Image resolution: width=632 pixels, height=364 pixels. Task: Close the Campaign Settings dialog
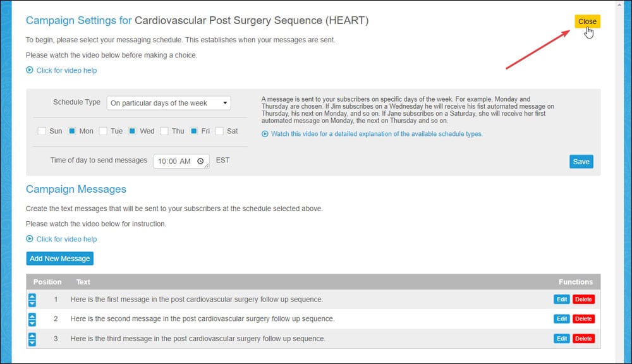[587, 21]
